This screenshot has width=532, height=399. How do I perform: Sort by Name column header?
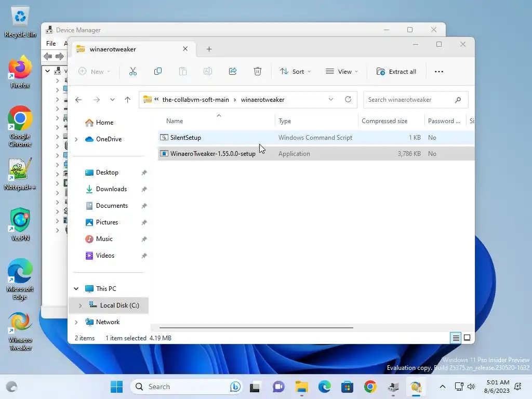[175, 121]
